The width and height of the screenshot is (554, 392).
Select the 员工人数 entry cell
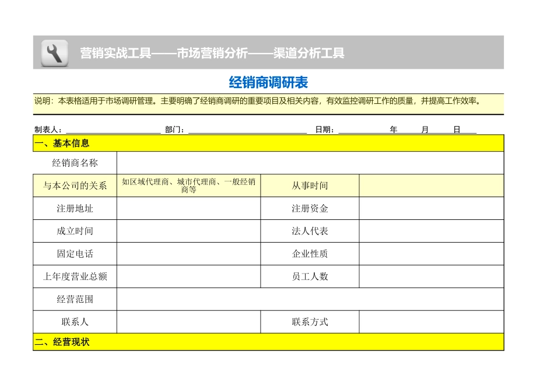click(432, 276)
